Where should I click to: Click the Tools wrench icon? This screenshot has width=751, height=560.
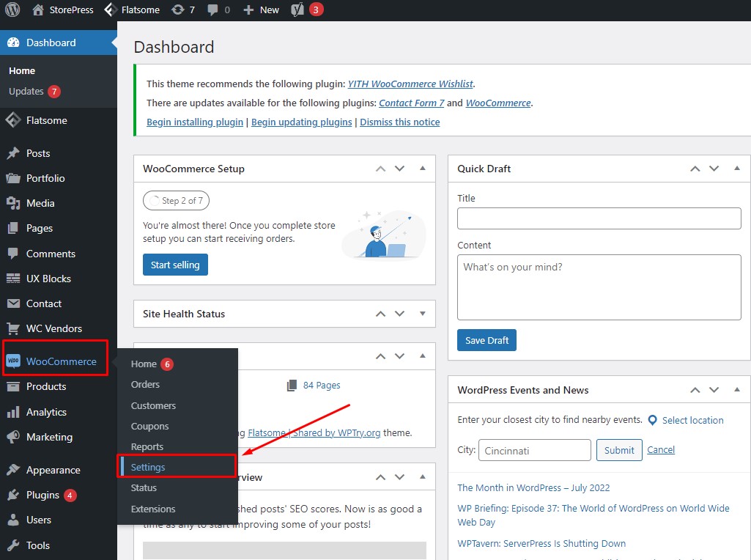[x=13, y=545]
